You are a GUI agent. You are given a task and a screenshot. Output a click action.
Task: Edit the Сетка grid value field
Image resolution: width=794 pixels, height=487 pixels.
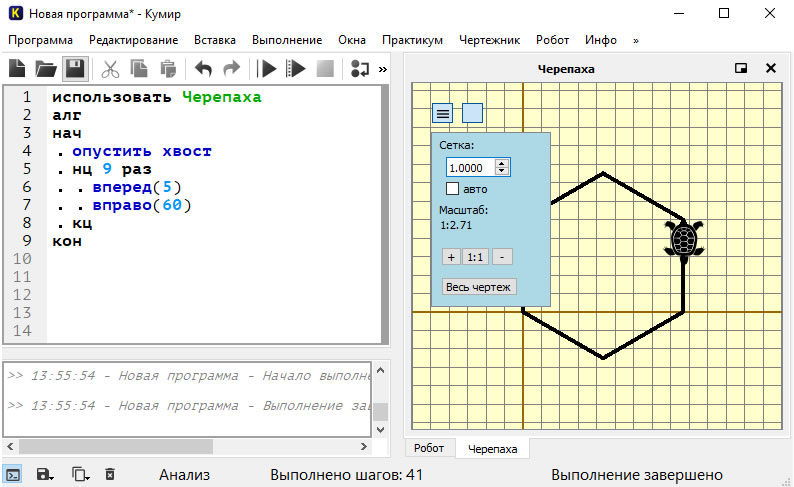click(x=471, y=168)
